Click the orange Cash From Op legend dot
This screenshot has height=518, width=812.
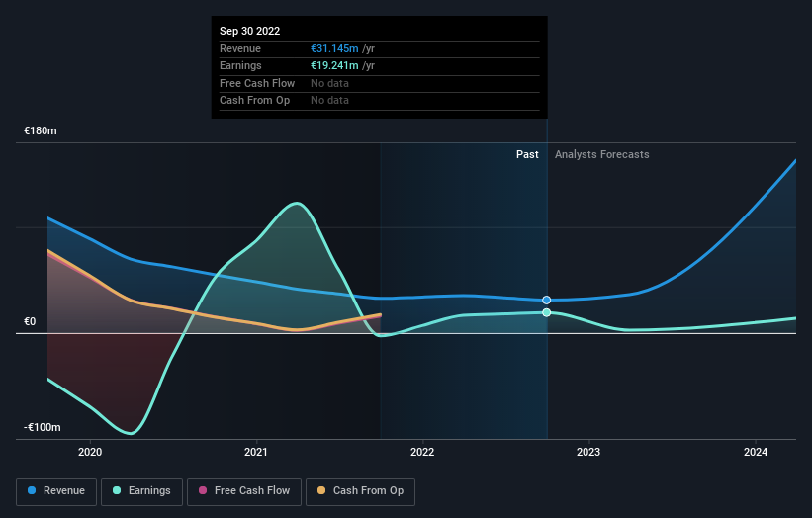point(321,490)
